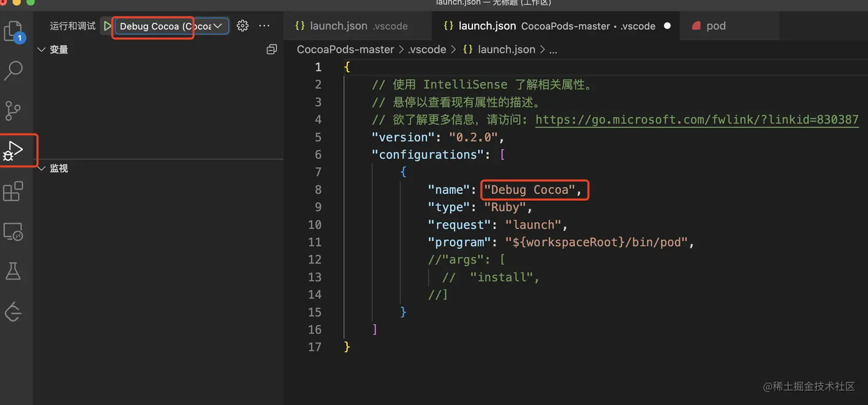Viewport: 868px width, 405px height.
Task: Open the Search magnifier in activity bar
Action: (x=14, y=71)
